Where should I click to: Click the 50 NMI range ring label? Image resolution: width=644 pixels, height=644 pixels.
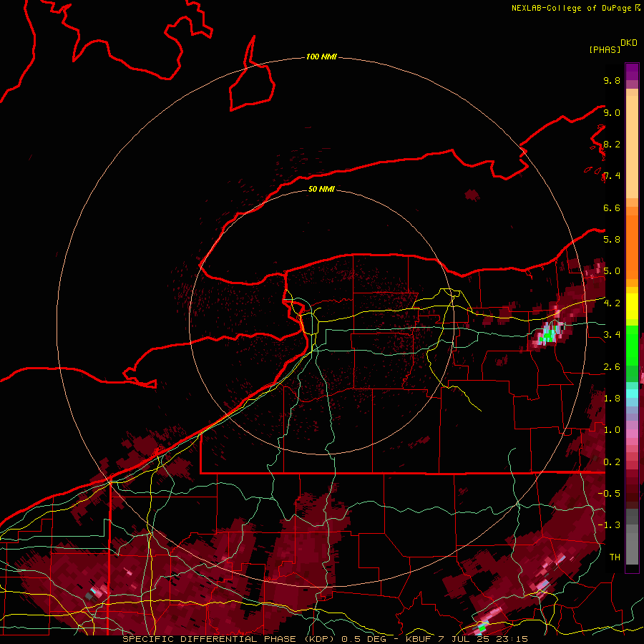tap(321, 189)
